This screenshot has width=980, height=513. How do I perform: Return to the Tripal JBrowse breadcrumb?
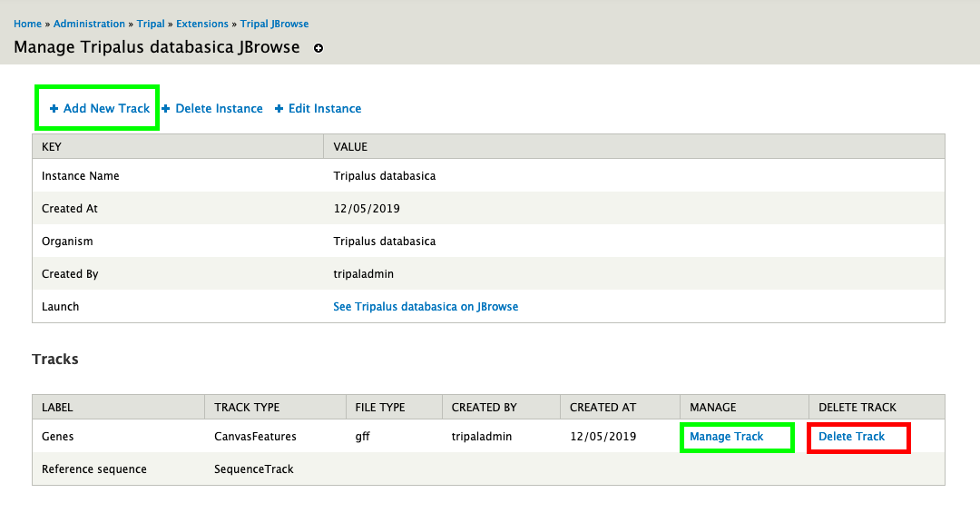(x=274, y=24)
